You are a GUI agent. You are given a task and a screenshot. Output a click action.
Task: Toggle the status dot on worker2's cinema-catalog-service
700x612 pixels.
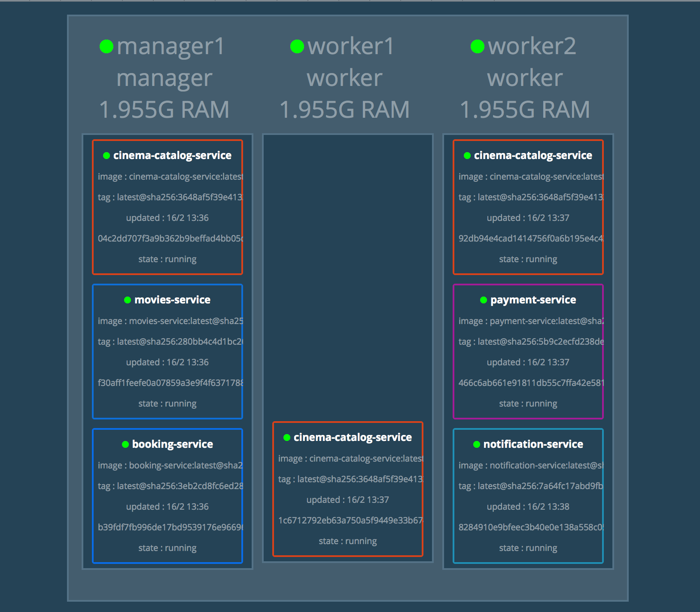pos(466,155)
